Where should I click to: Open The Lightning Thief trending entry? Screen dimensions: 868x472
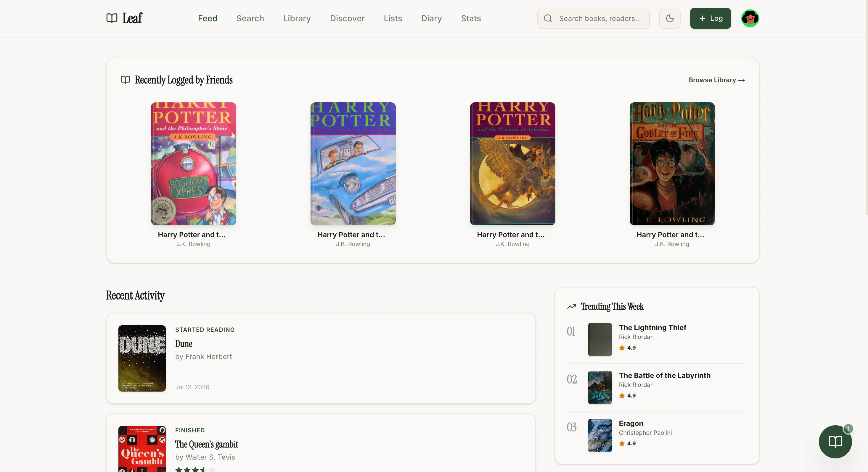pyautogui.click(x=656, y=339)
